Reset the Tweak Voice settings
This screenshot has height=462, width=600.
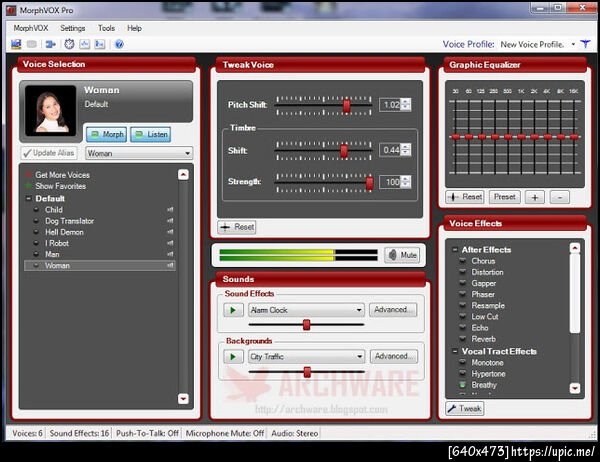[x=237, y=227]
